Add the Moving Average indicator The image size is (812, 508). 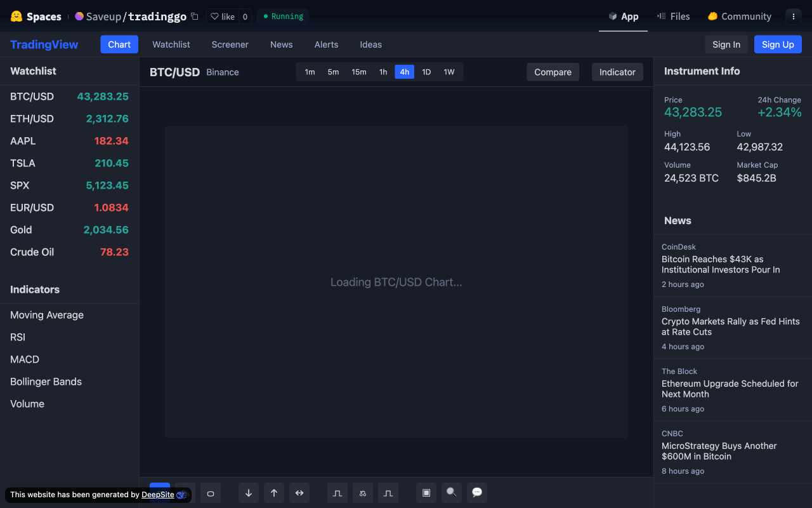point(69,315)
